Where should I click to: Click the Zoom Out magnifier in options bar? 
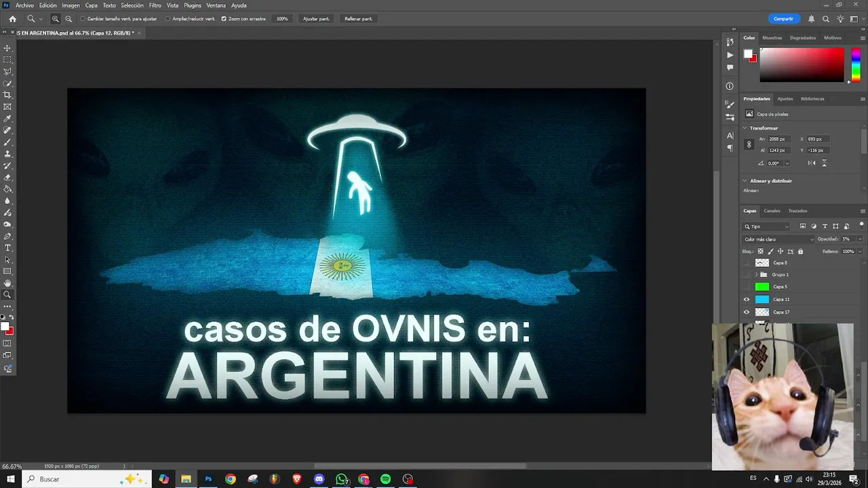68,19
